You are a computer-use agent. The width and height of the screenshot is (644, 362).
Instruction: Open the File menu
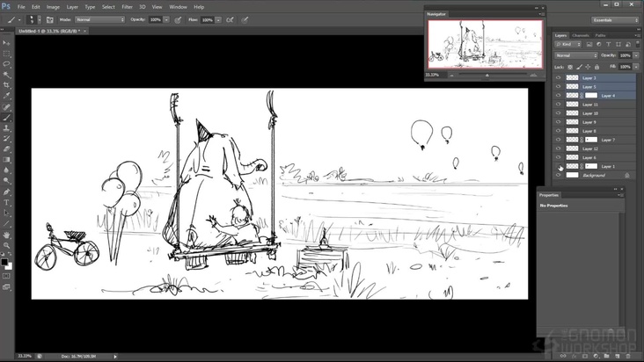21,7
